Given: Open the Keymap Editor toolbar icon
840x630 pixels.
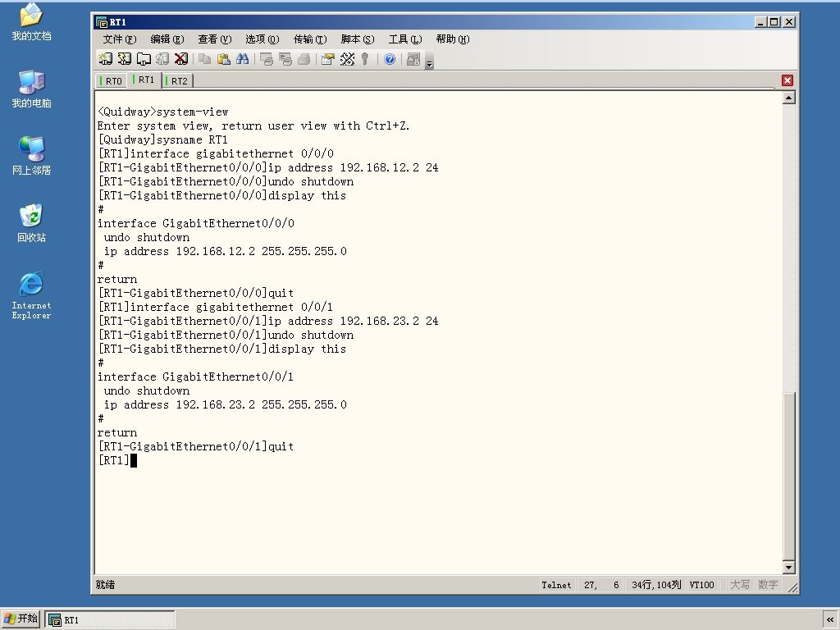Looking at the screenshot, I should tap(347, 59).
